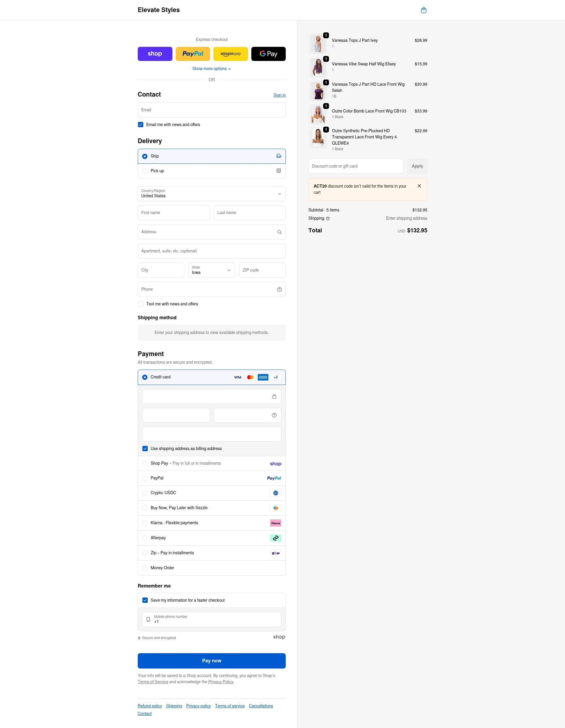
Task: Select PayPal express checkout option
Action: (192, 54)
